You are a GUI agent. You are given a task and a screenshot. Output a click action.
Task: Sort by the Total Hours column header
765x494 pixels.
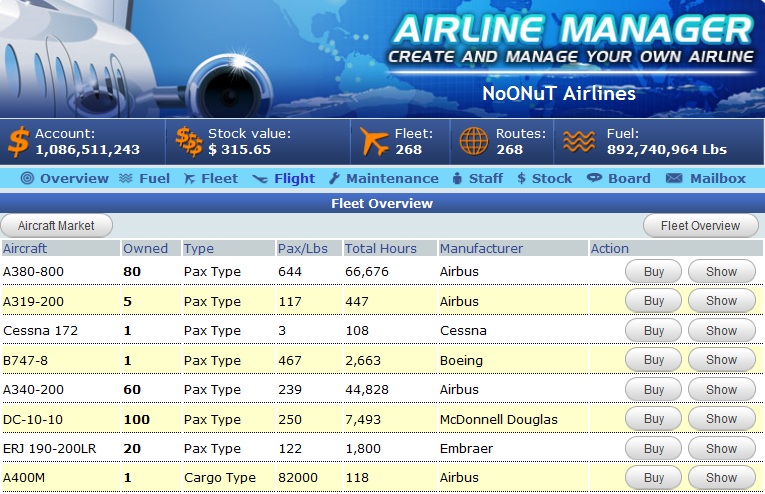point(381,249)
